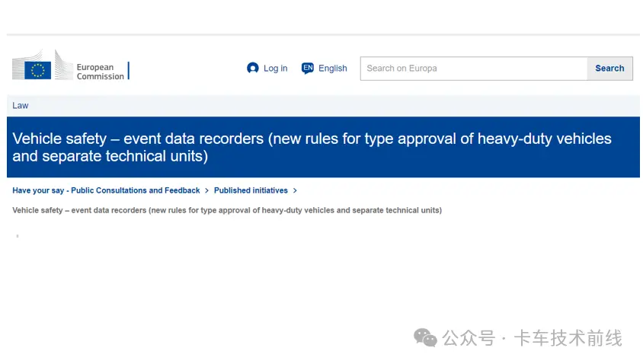Click the small loading dot below breadcrumbs
This screenshot has width=643, height=364.
point(18,236)
